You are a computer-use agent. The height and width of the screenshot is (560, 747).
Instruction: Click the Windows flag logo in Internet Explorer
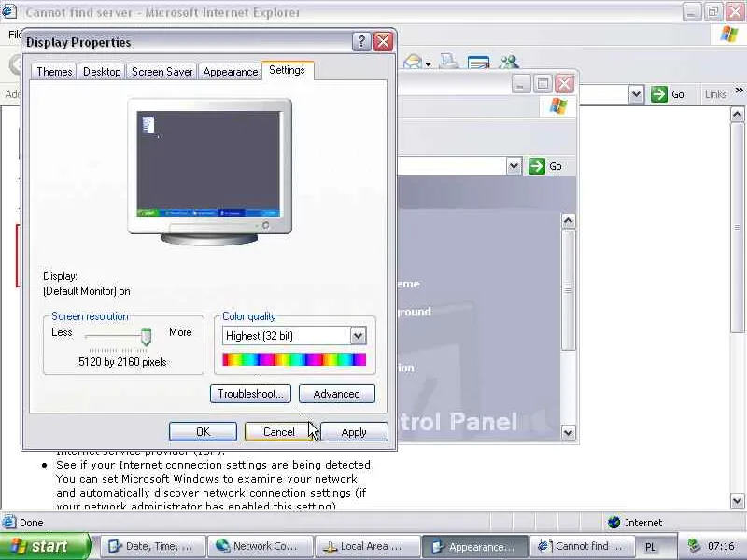pos(729,35)
